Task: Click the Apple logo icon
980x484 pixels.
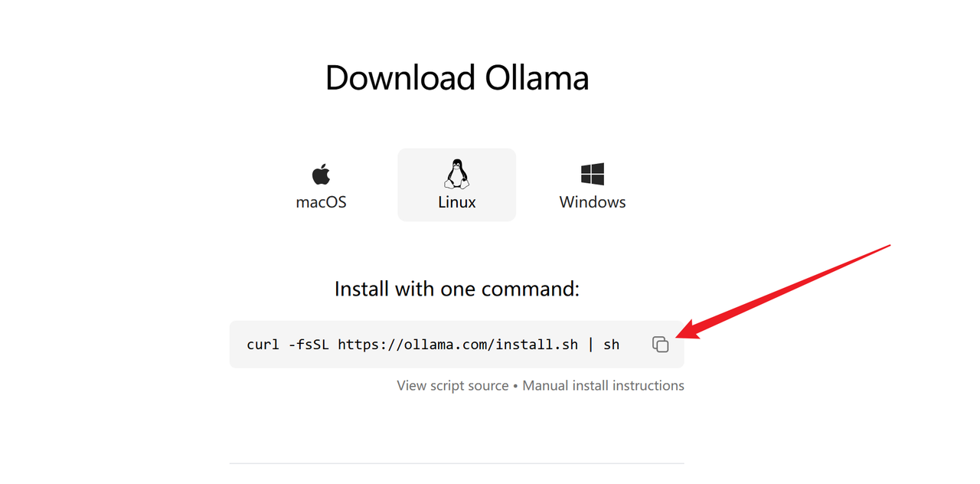Action: point(321,175)
